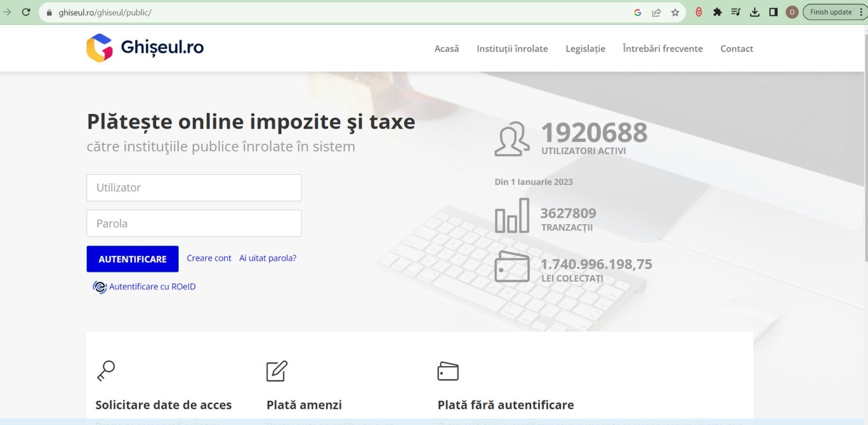Select Întrebări frecvente in the navigation
The image size is (868, 425).
663,49
